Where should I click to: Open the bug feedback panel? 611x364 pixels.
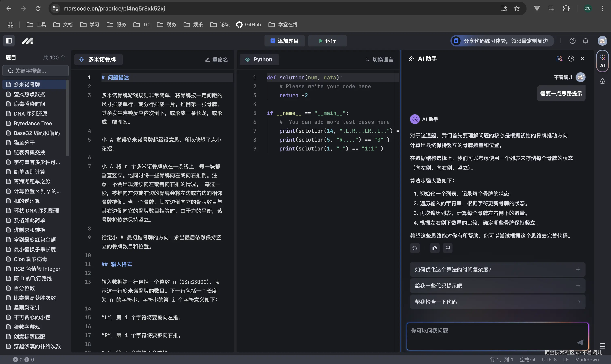(x=603, y=81)
